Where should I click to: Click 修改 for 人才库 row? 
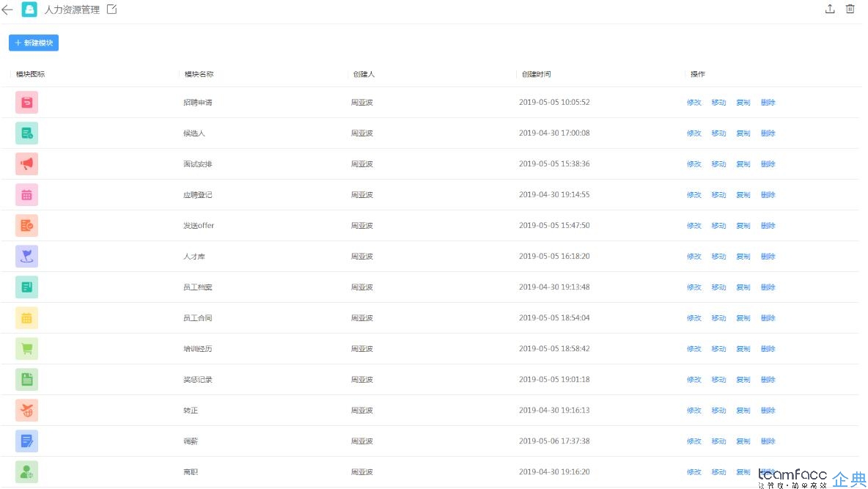pos(694,257)
